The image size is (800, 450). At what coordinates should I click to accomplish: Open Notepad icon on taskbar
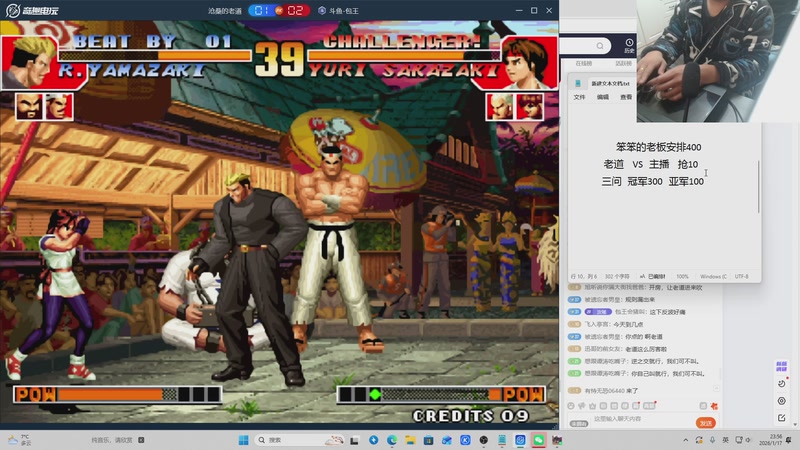click(502, 440)
